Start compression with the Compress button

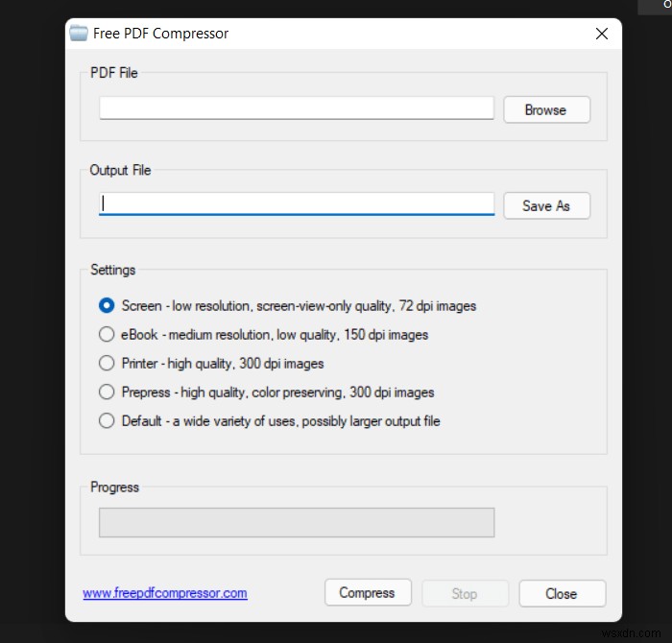tap(367, 593)
